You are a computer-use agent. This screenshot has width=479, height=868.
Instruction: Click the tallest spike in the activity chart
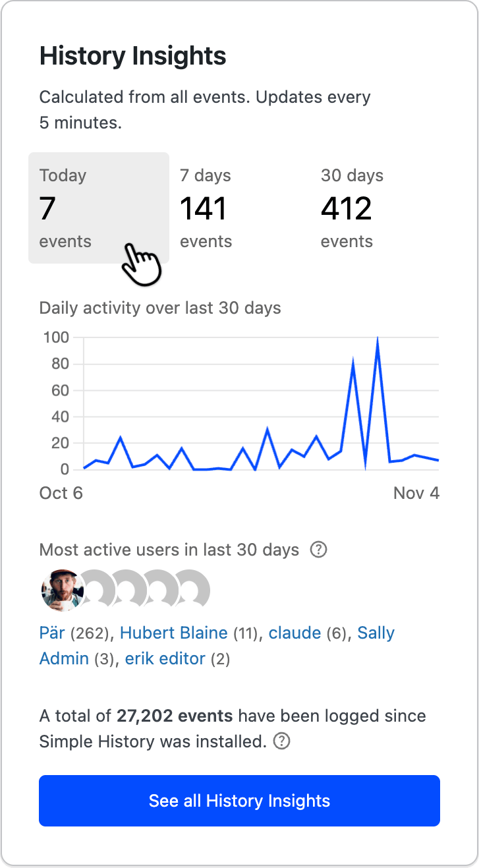click(376, 337)
